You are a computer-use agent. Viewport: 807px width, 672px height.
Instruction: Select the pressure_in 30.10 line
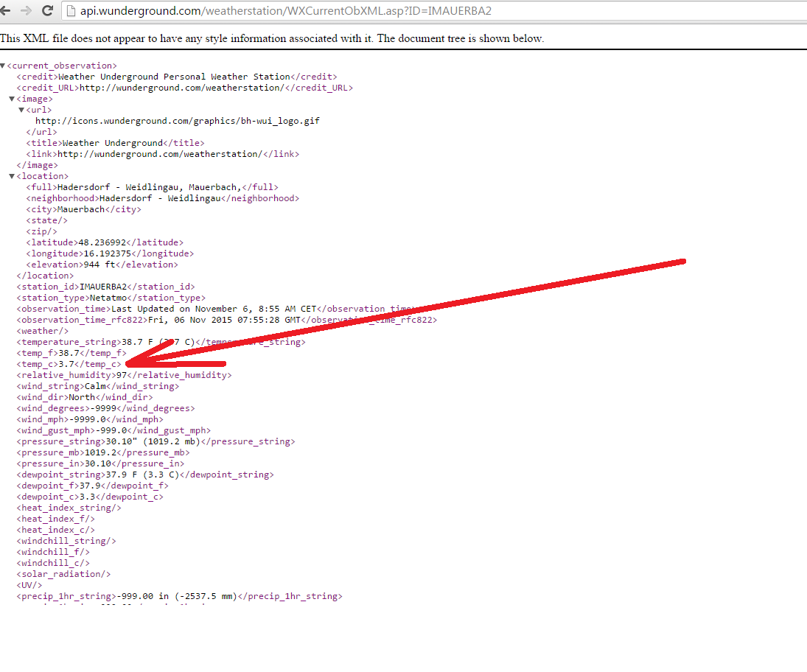100,463
